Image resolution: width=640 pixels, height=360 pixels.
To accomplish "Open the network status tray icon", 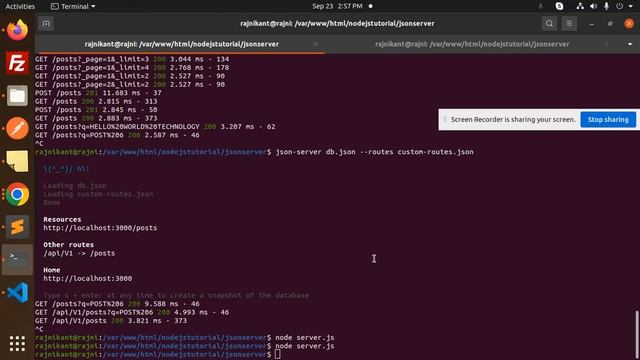I will [x=580, y=6].
